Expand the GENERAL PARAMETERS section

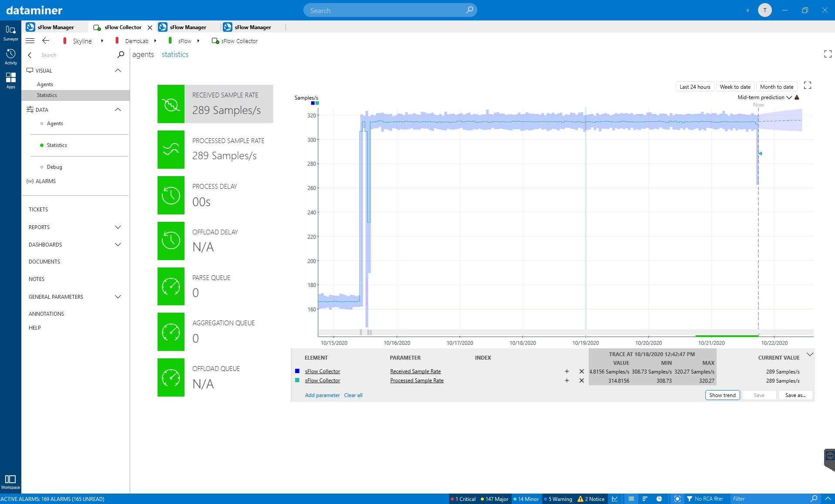point(117,297)
